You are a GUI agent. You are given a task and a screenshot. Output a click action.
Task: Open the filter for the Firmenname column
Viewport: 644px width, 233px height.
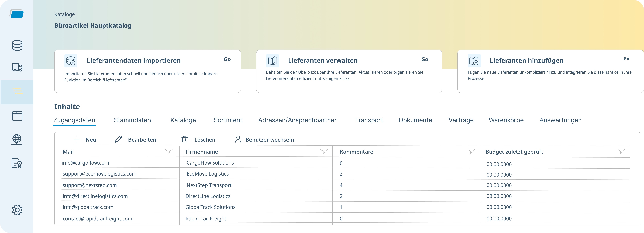tap(324, 151)
